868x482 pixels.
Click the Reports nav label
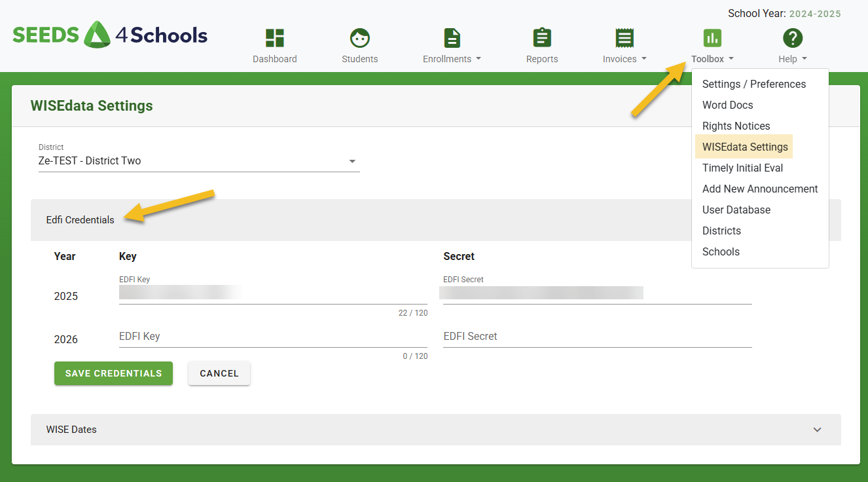coord(542,59)
